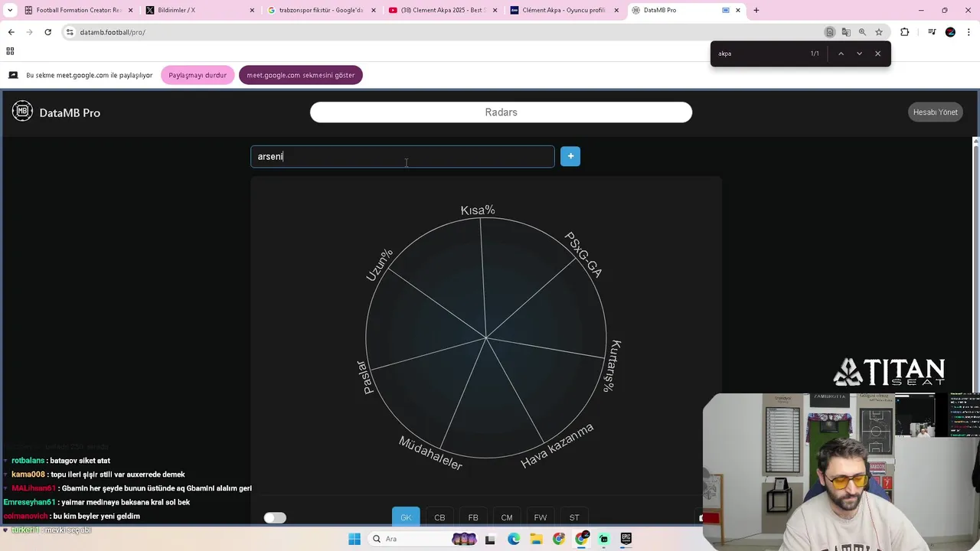The height and width of the screenshot is (551, 980).
Task: Click the DataMB Pro logo icon
Action: [22, 112]
